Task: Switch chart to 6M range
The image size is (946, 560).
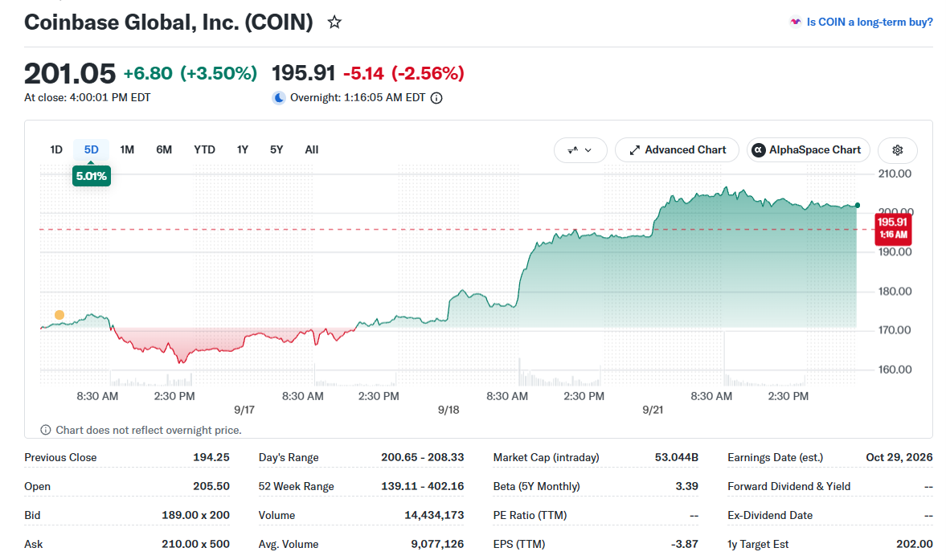Action: point(163,149)
